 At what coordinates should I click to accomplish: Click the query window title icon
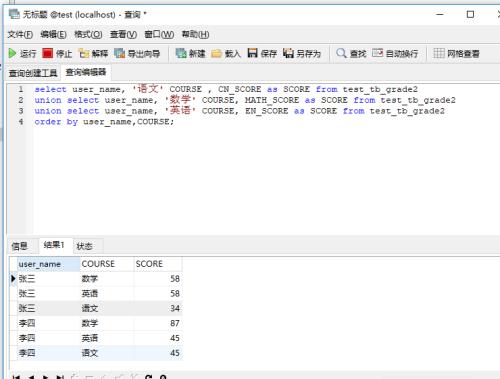[x=14, y=14]
